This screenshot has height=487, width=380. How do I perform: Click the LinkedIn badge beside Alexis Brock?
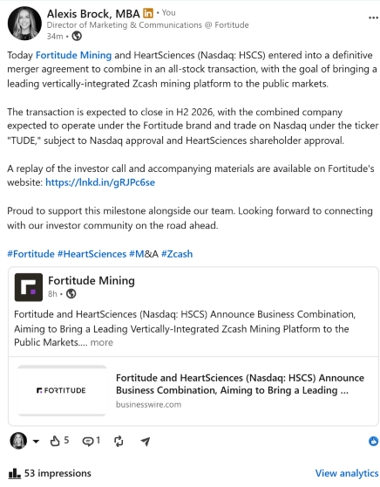click(148, 13)
